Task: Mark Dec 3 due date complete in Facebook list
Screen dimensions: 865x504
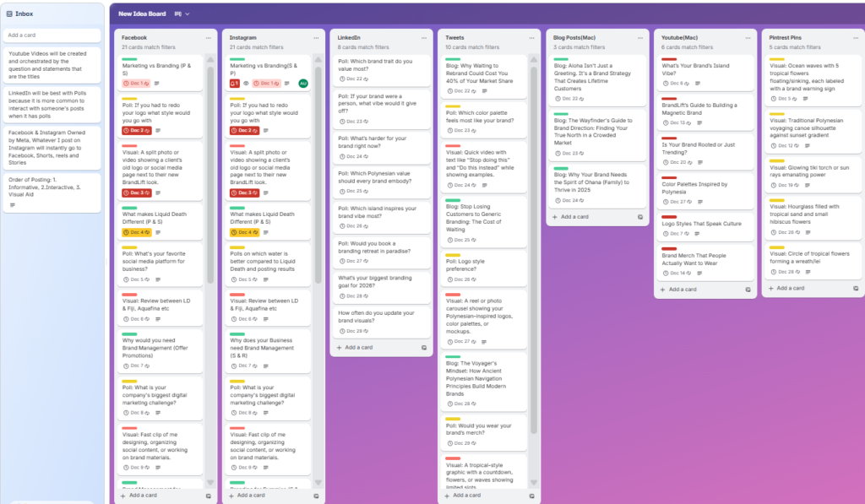Action: (x=137, y=192)
